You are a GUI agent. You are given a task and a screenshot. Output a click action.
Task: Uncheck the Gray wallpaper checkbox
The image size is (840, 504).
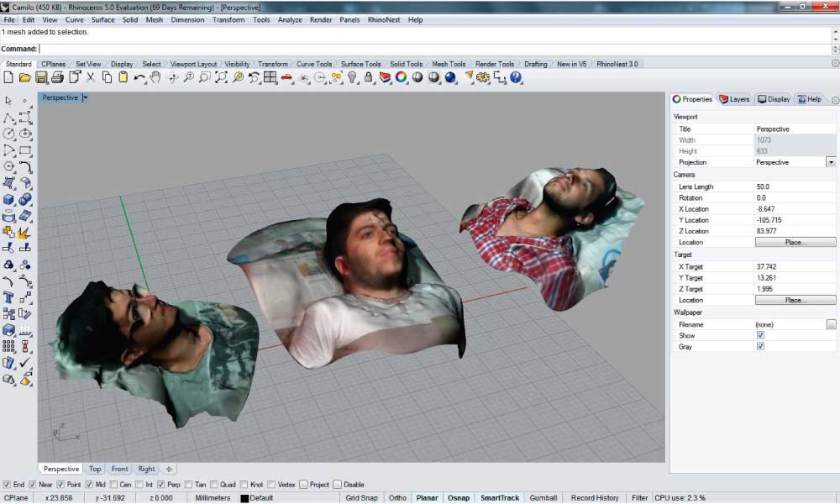760,346
